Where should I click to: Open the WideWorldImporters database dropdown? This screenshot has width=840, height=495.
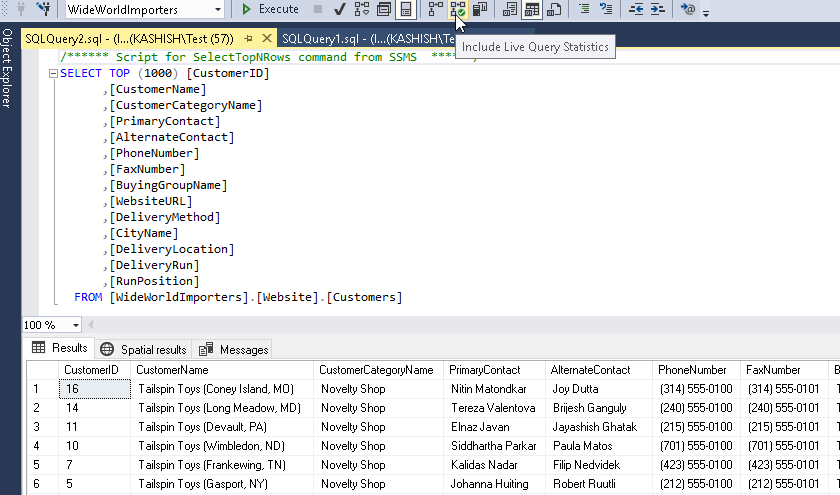click(x=217, y=10)
